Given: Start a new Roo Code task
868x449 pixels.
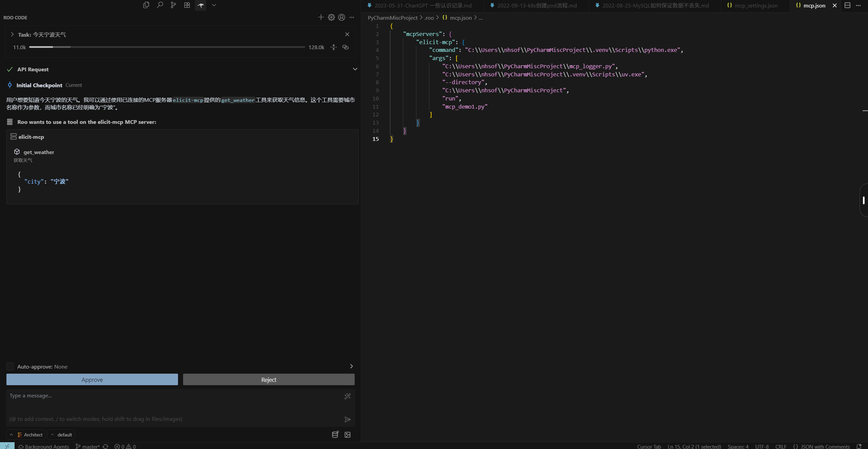Looking at the screenshot, I should coord(321,17).
